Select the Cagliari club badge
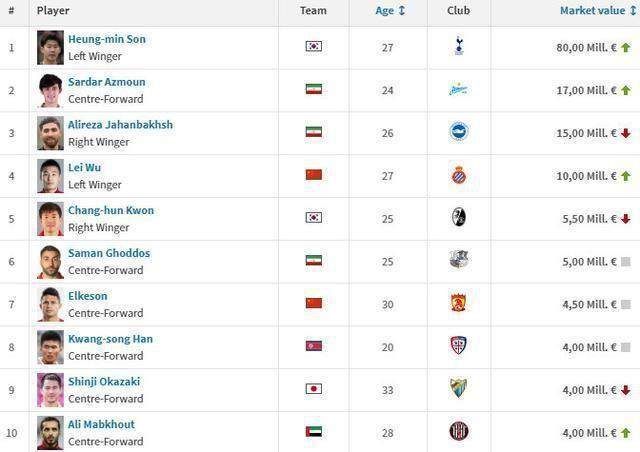The height and width of the screenshot is (452, 640). click(x=458, y=345)
